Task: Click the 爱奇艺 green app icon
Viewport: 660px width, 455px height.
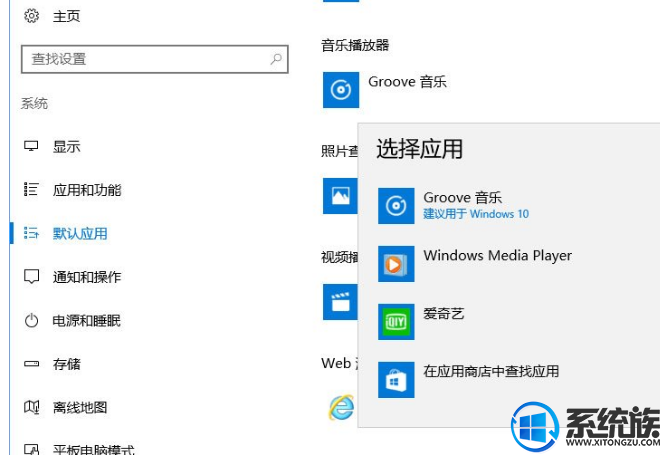Action: pos(396,322)
